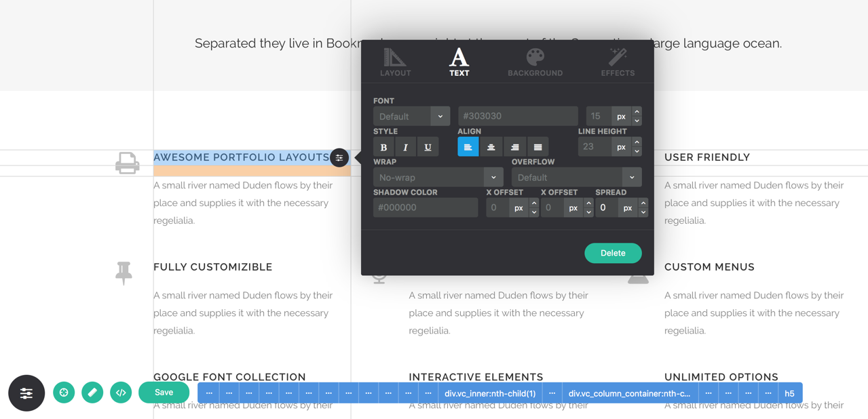Click X Offset field beside Shadow Color

[497, 207]
